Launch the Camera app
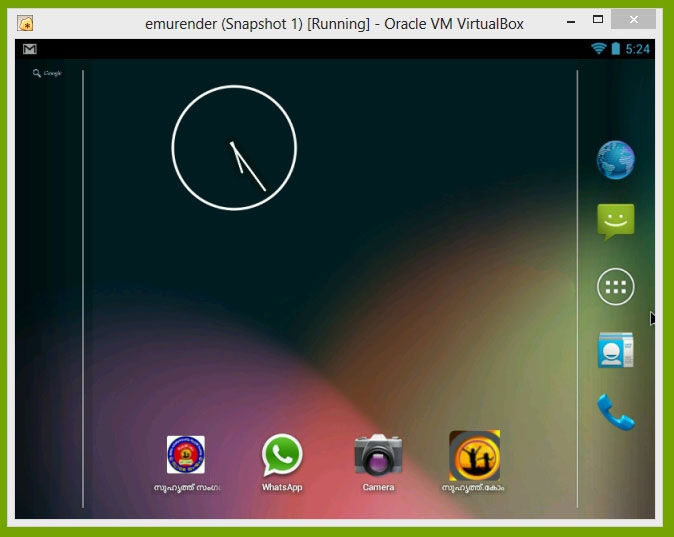 pyautogui.click(x=378, y=455)
